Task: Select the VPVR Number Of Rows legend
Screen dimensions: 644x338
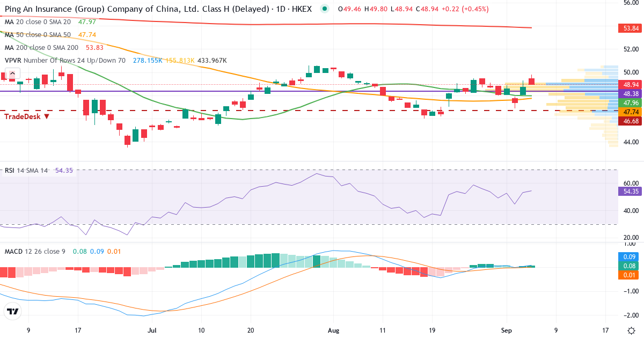Action: click(x=65, y=61)
